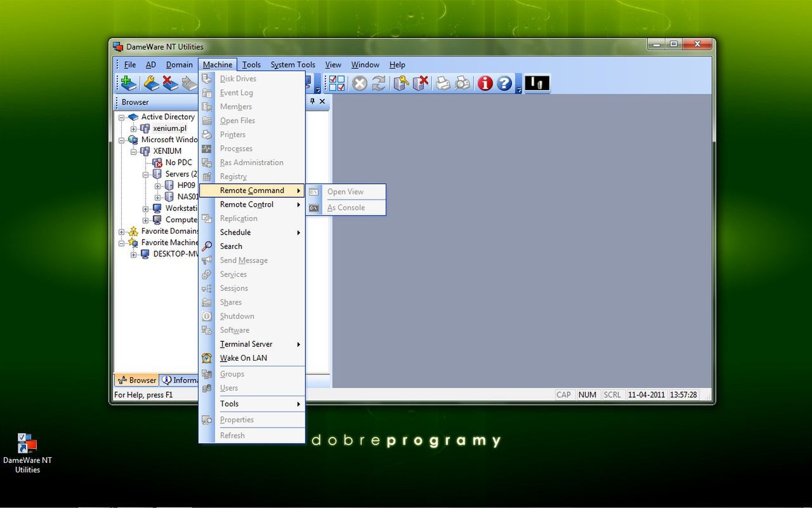Expand the Favorite Domains node
This screenshot has width=812, height=508.
coord(121,231)
